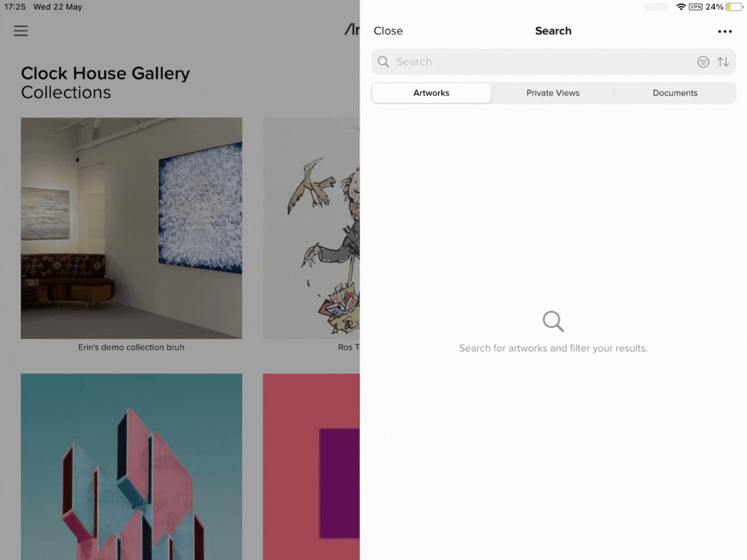Switch to the Documents tab

coord(675,93)
